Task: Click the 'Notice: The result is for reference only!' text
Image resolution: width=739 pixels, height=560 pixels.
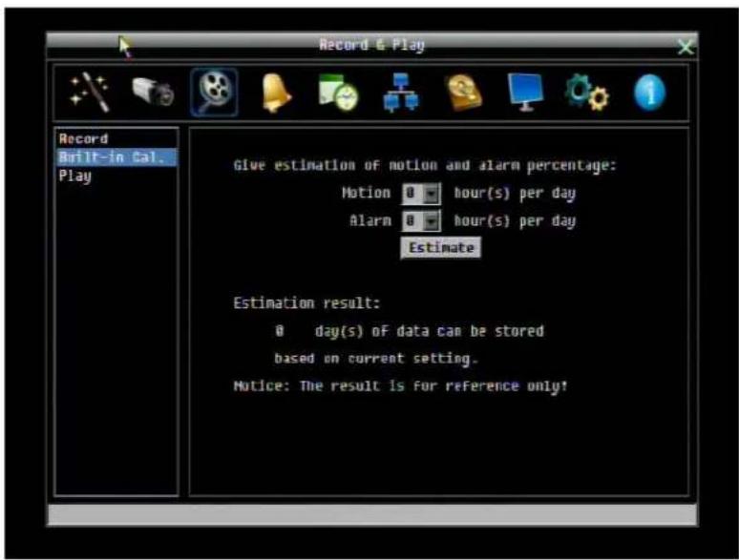Action: pos(401,386)
